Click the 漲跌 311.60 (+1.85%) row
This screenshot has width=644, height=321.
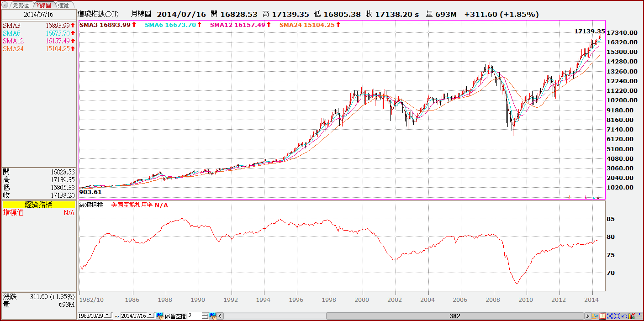(x=38, y=296)
